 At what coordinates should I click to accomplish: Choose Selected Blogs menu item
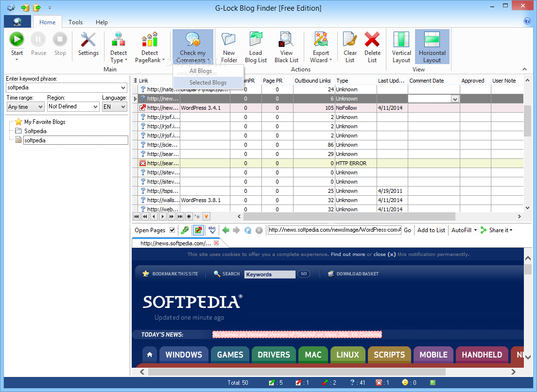click(x=208, y=83)
